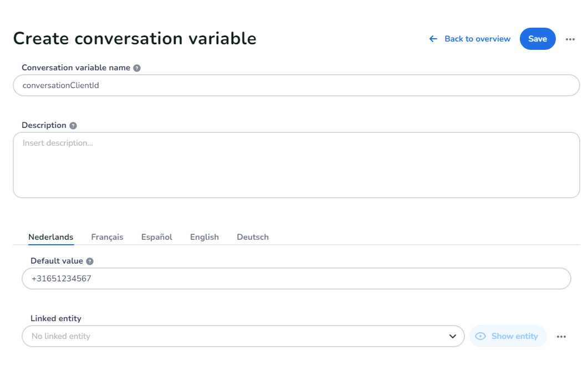Switch to the Français language tab
Screen dimensions: 588x371
point(107,237)
